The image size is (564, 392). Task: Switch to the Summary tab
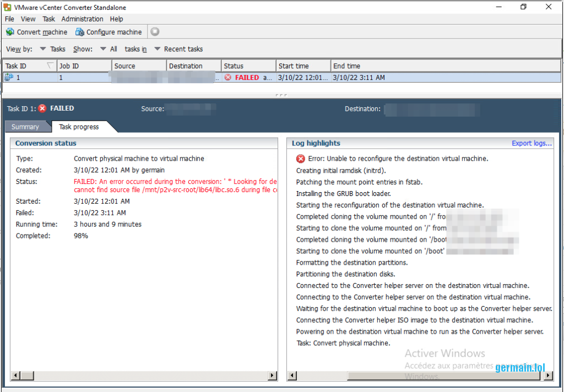[x=25, y=127]
